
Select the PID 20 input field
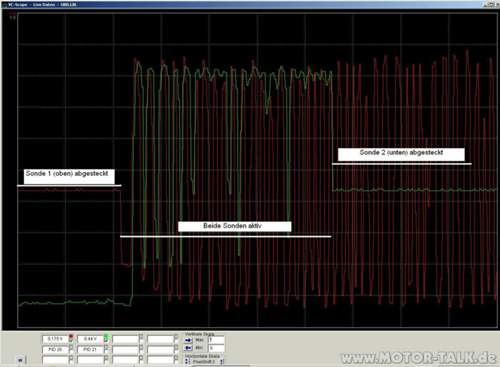pos(55,350)
